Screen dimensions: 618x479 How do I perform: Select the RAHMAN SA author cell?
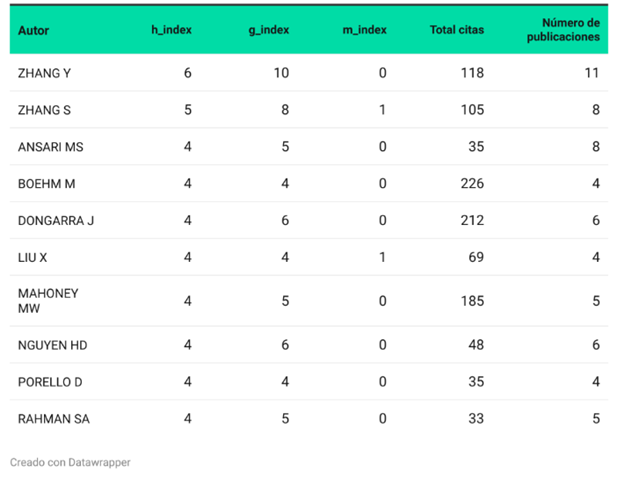[54, 419]
